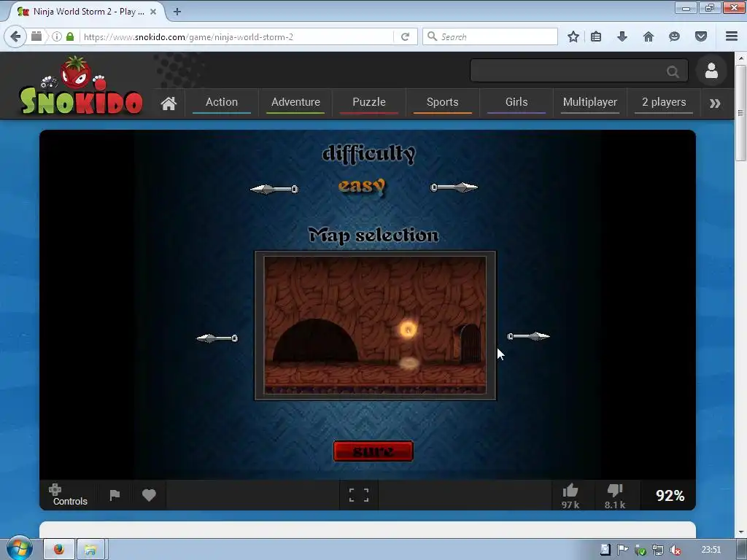The width and height of the screenshot is (747, 560).
Task: Open the Adventure games category
Action: point(295,102)
